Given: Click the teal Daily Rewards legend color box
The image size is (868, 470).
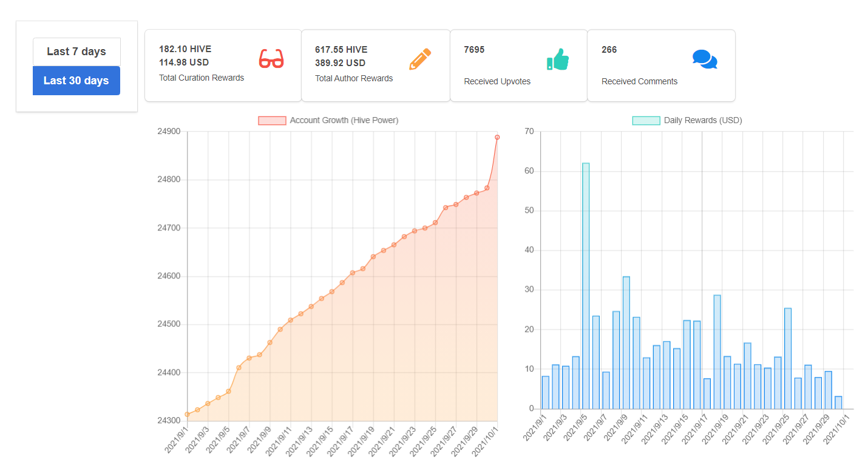Looking at the screenshot, I should (646, 121).
